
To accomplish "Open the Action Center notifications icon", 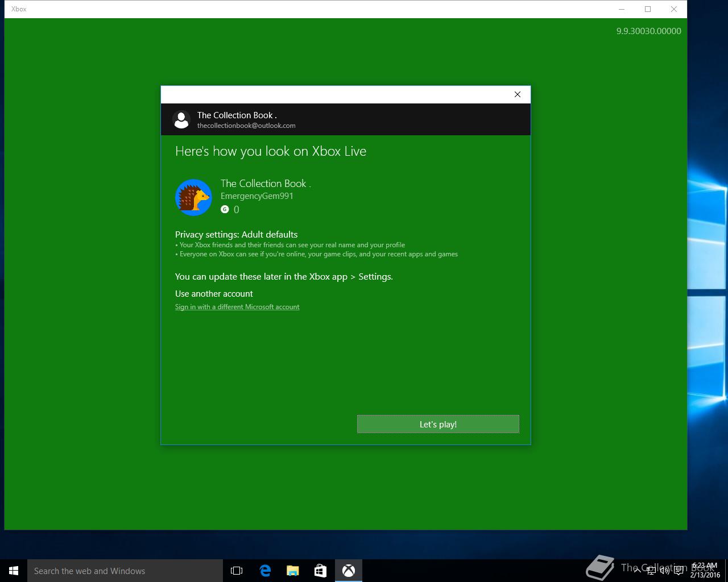I will (679, 571).
